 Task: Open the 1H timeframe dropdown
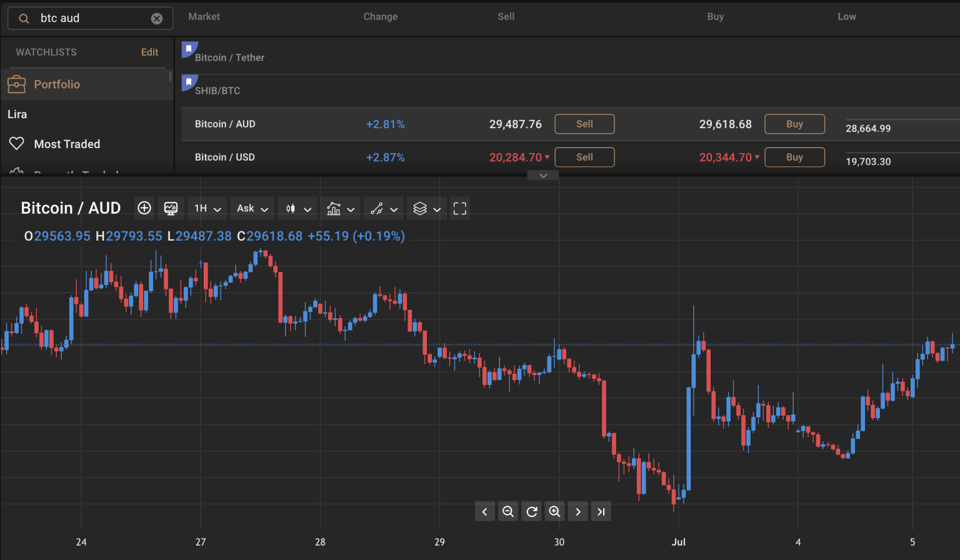[x=207, y=208]
